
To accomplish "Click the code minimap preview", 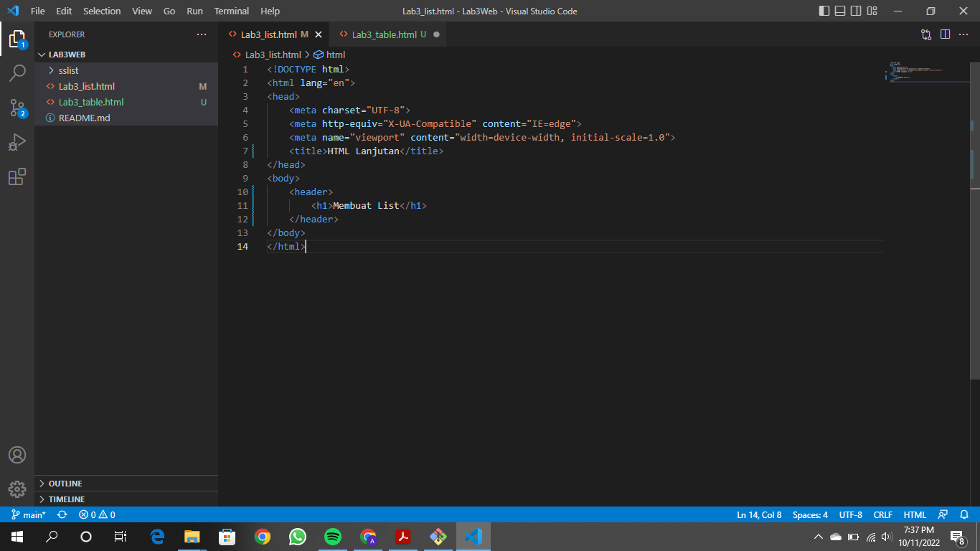I will (x=925, y=72).
